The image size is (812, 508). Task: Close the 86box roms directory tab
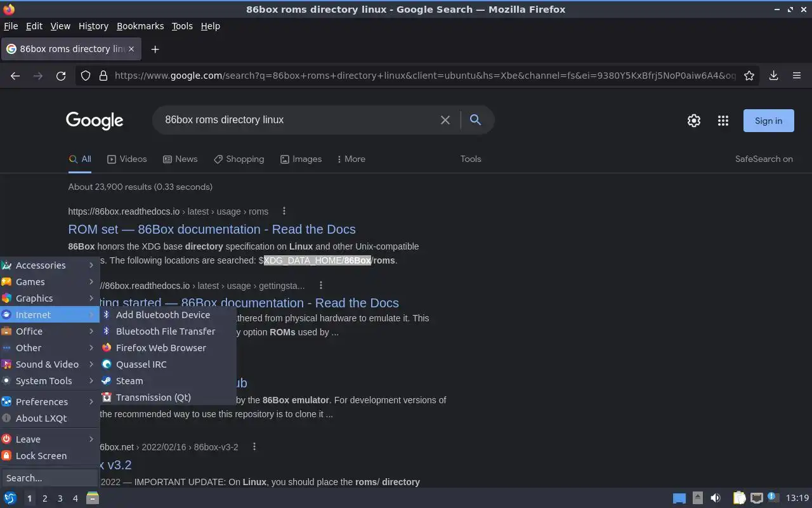(131, 49)
